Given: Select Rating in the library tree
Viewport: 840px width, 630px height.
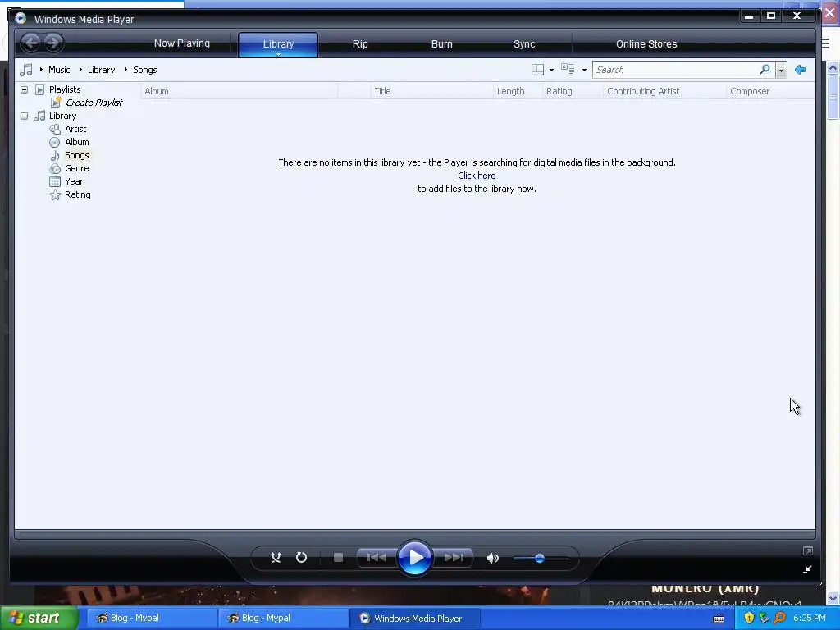Looking at the screenshot, I should coord(78,194).
